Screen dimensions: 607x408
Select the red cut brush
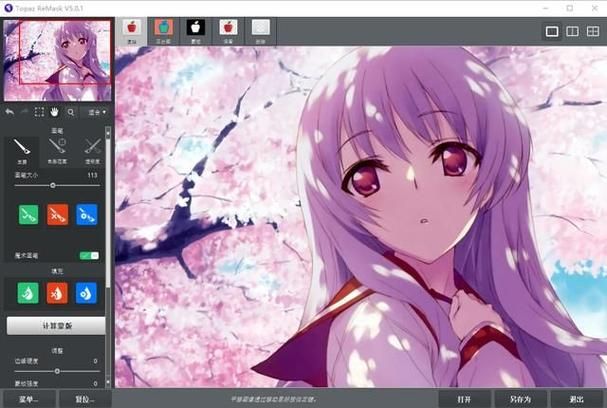(56, 213)
